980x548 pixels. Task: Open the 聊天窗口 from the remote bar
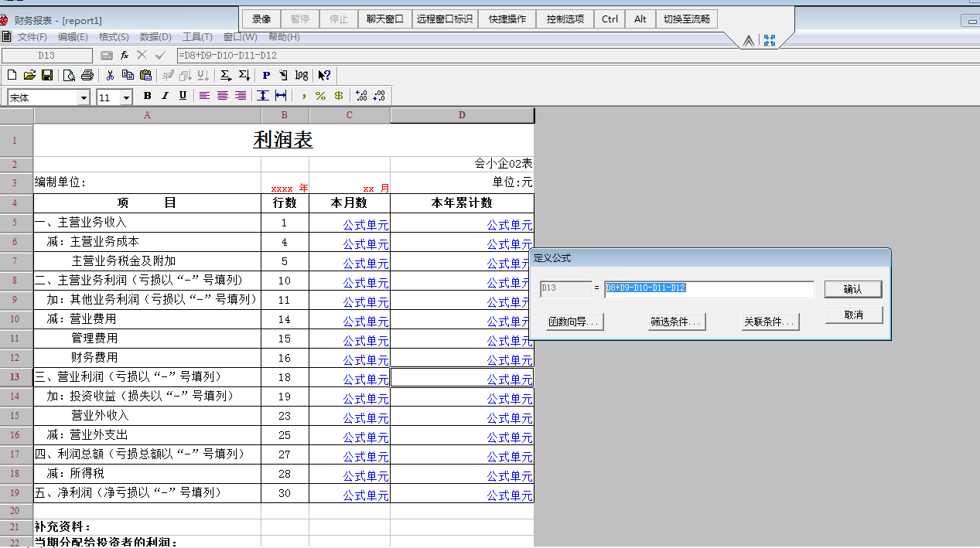point(385,19)
